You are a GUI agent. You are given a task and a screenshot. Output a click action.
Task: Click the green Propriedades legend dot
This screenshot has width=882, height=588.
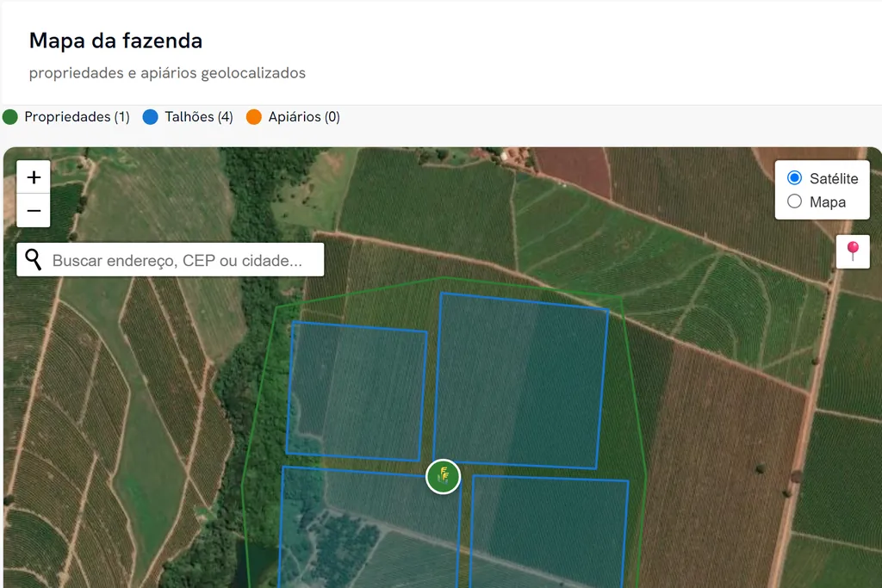(x=10, y=117)
